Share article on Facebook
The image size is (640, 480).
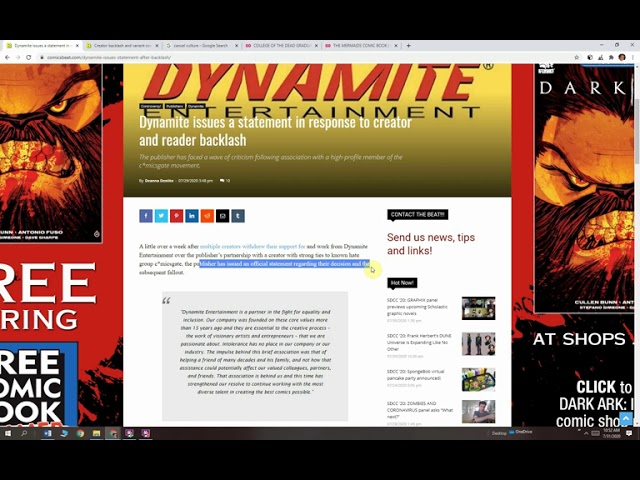(146, 216)
